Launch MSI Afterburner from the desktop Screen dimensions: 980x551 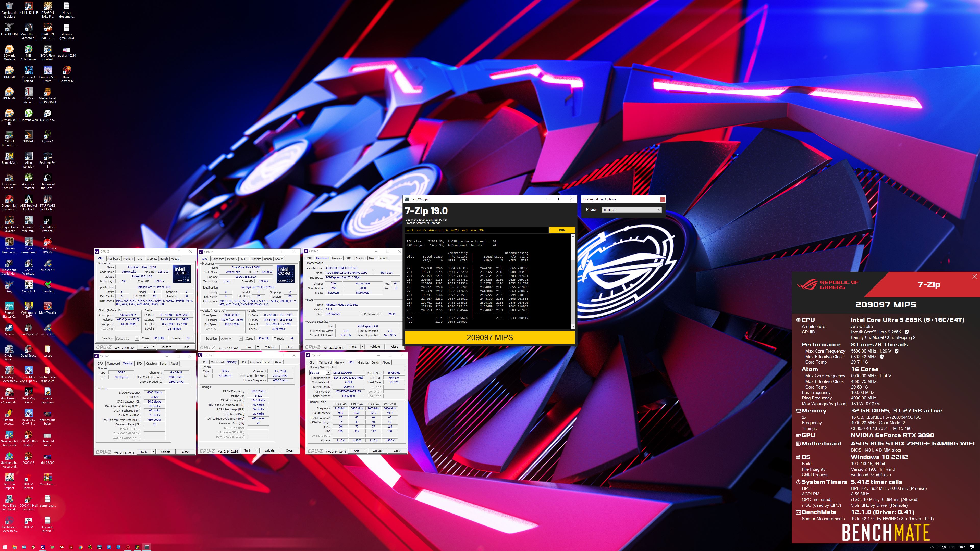pos(28,53)
